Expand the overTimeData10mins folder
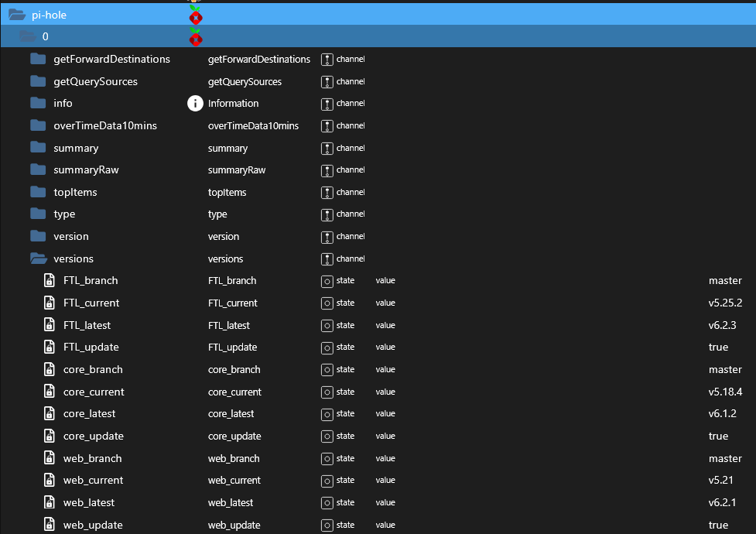The height and width of the screenshot is (534, 756). [38, 125]
